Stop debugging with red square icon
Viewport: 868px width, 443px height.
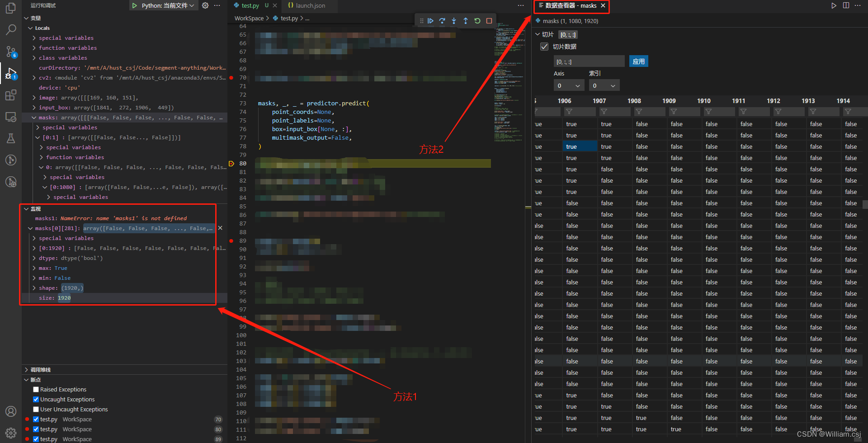coord(489,21)
